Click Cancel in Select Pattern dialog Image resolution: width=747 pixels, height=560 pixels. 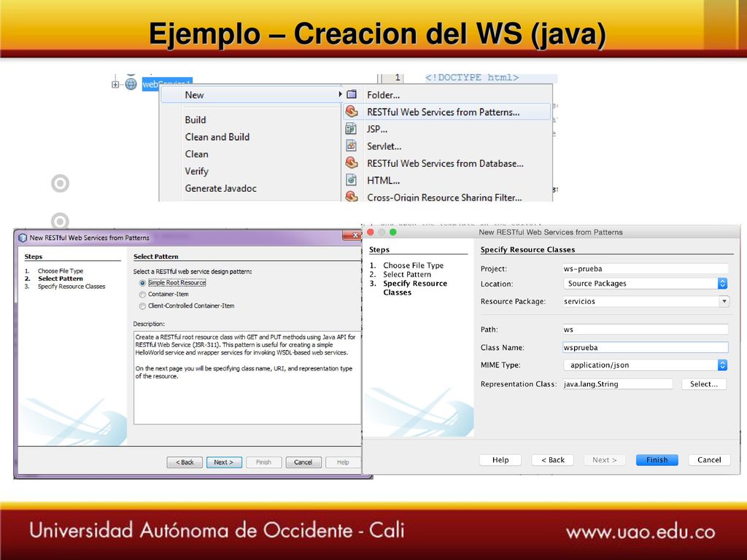(x=303, y=462)
